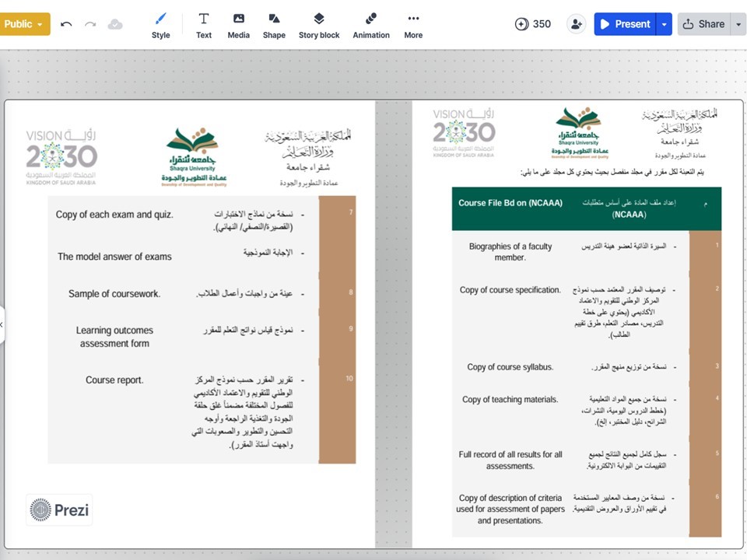Image resolution: width=747 pixels, height=560 pixels.
Task: Expand the Present dropdown arrow
Action: point(664,24)
